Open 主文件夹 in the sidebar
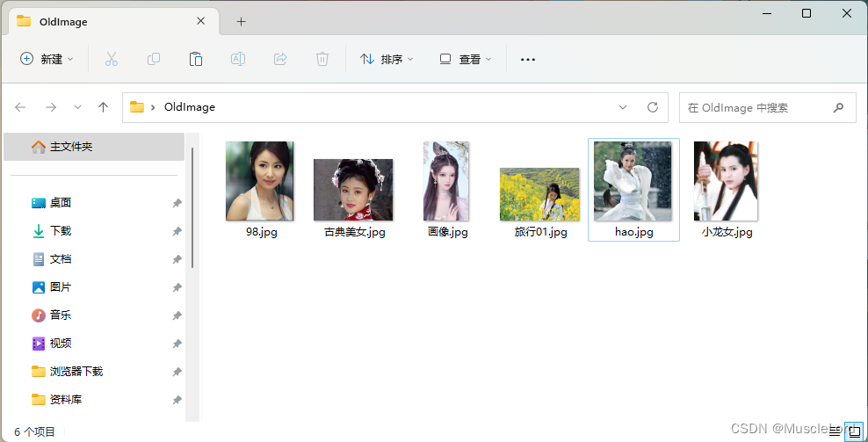The width and height of the screenshot is (868, 442). [x=93, y=147]
